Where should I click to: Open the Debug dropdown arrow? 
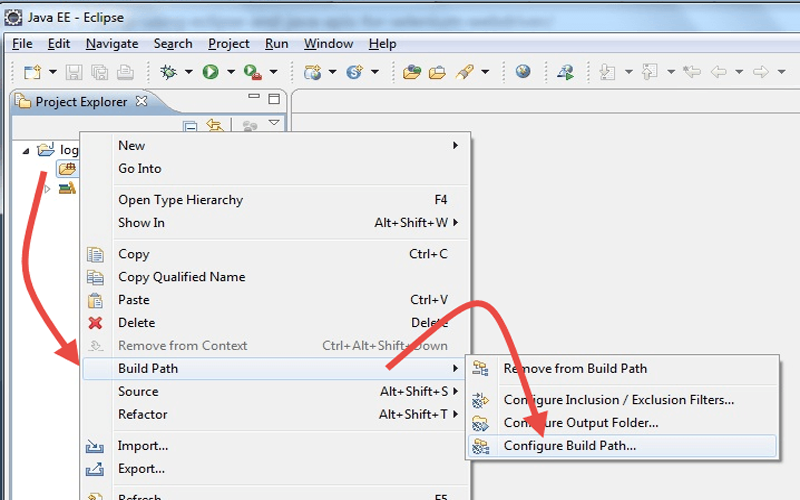[x=188, y=72]
